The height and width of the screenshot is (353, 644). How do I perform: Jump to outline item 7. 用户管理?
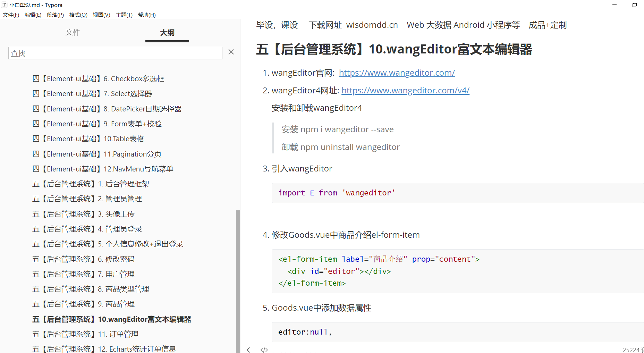pos(83,274)
